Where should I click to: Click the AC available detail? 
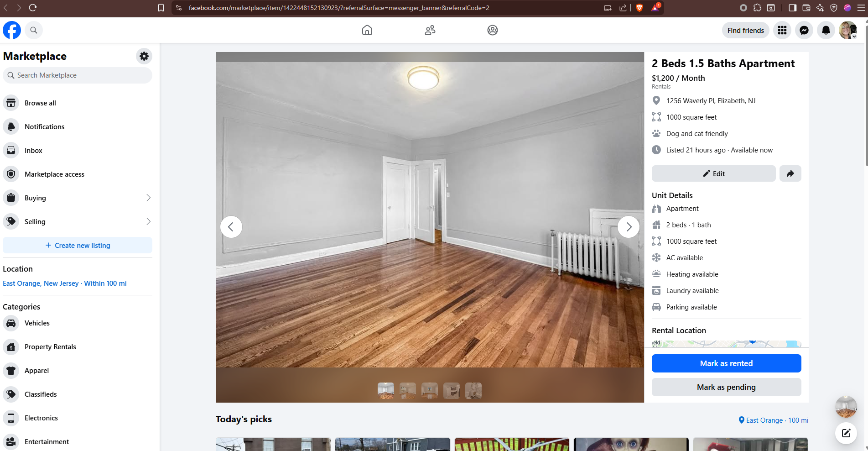point(685,258)
